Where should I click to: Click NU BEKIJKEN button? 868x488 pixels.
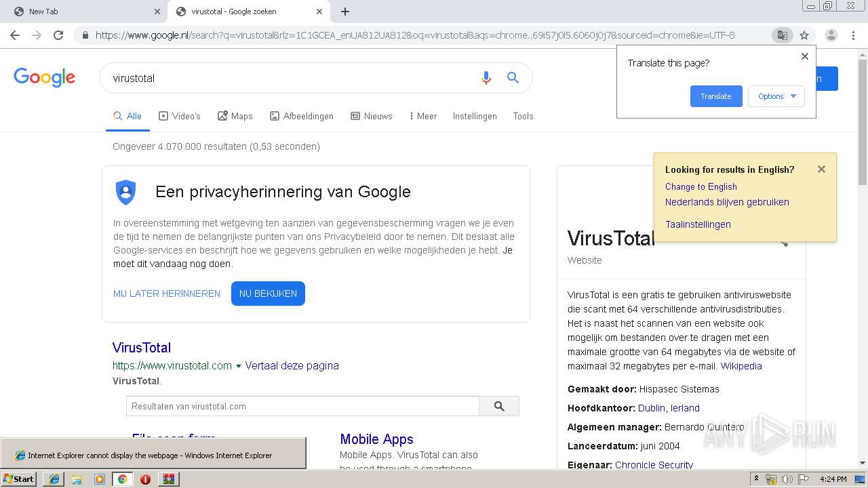[x=268, y=293]
